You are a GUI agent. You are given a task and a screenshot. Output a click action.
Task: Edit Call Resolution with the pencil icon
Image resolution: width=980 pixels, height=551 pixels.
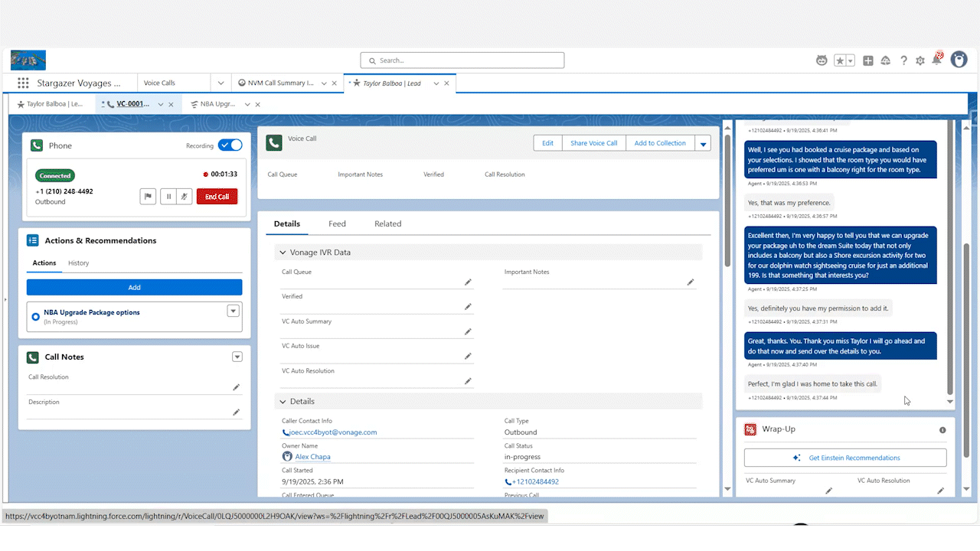pos(237,387)
